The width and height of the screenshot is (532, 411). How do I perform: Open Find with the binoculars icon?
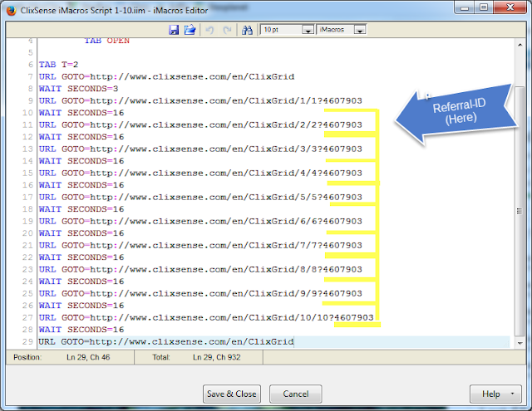click(x=247, y=30)
